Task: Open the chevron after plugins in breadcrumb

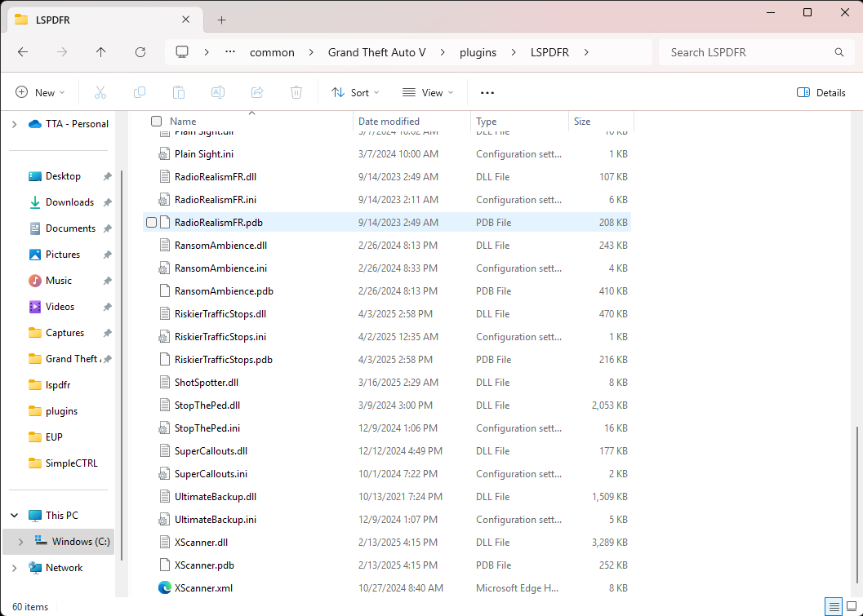Action: 514,52
